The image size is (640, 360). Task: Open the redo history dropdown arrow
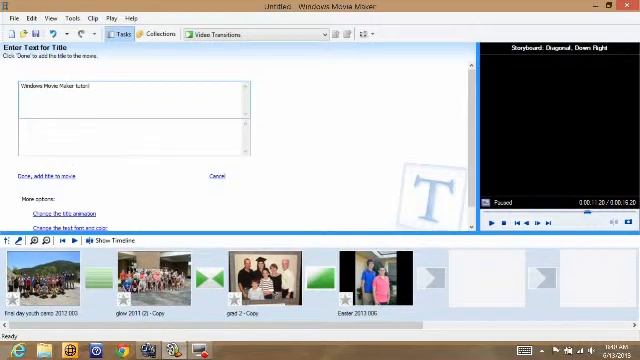(94, 34)
